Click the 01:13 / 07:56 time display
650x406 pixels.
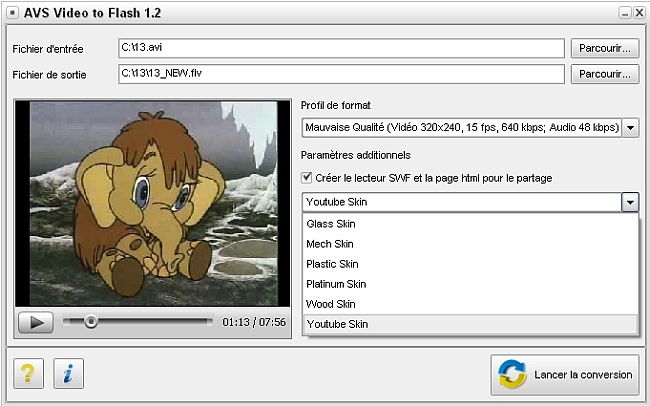coord(254,322)
